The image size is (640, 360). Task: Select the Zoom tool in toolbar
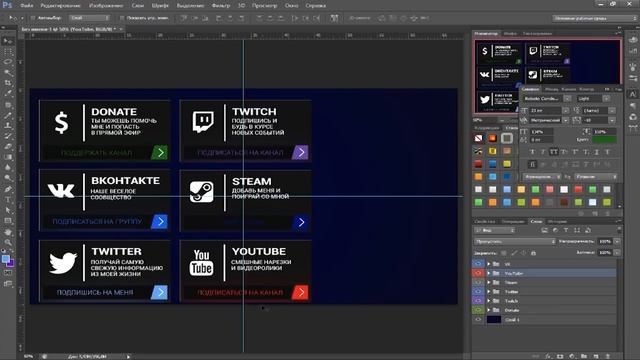[8, 242]
